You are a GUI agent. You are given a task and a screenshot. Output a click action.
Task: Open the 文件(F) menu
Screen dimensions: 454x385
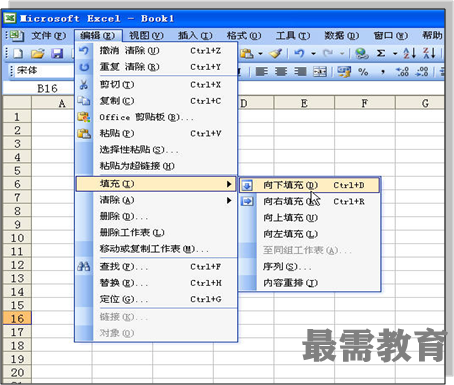point(49,35)
